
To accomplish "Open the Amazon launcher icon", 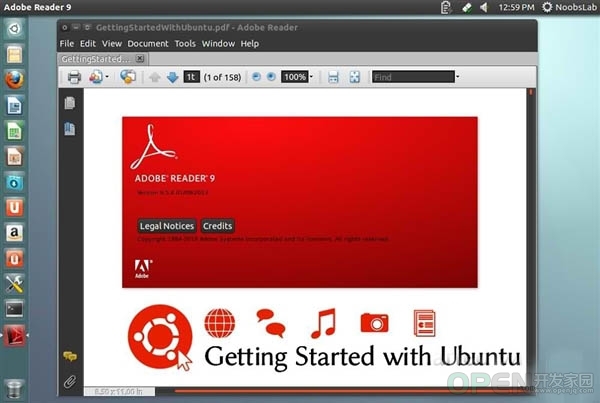I will (14, 233).
